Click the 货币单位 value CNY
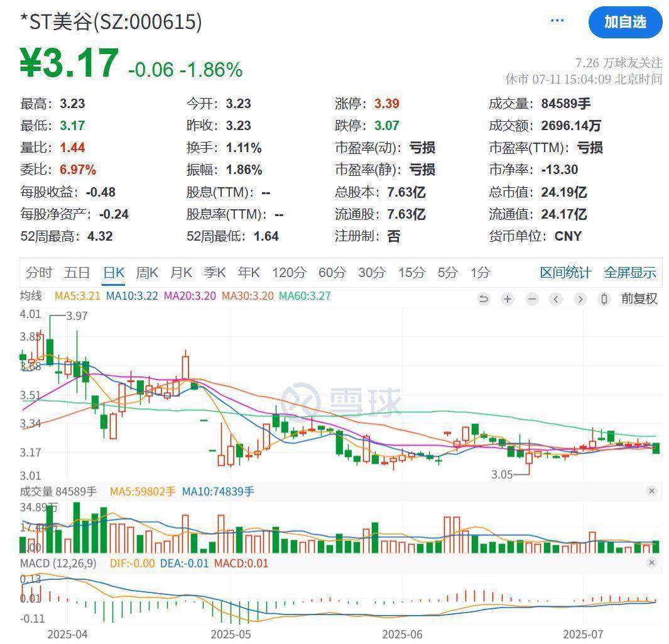Viewport: 669px width, 644px height. point(568,236)
